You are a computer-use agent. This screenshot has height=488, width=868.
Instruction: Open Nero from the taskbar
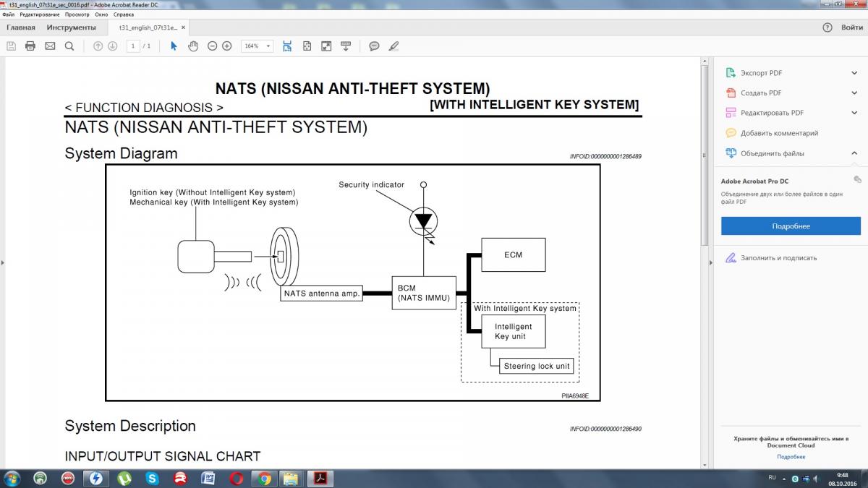[68, 478]
